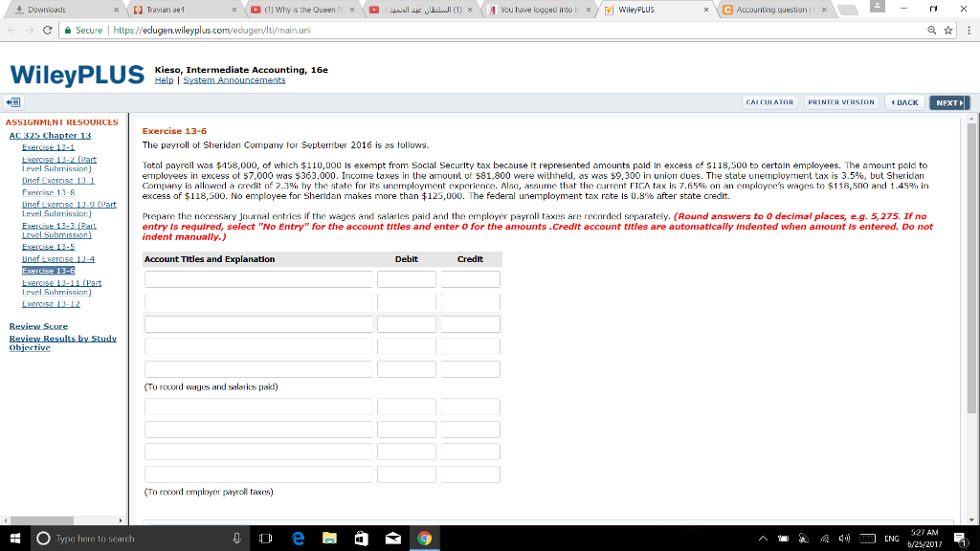Click the first Credit field of wages entry
The width and height of the screenshot is (980, 551).
(x=470, y=279)
